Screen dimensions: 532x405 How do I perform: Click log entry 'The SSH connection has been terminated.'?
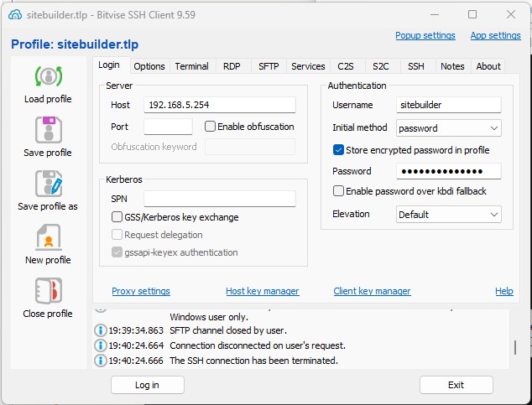(253, 361)
